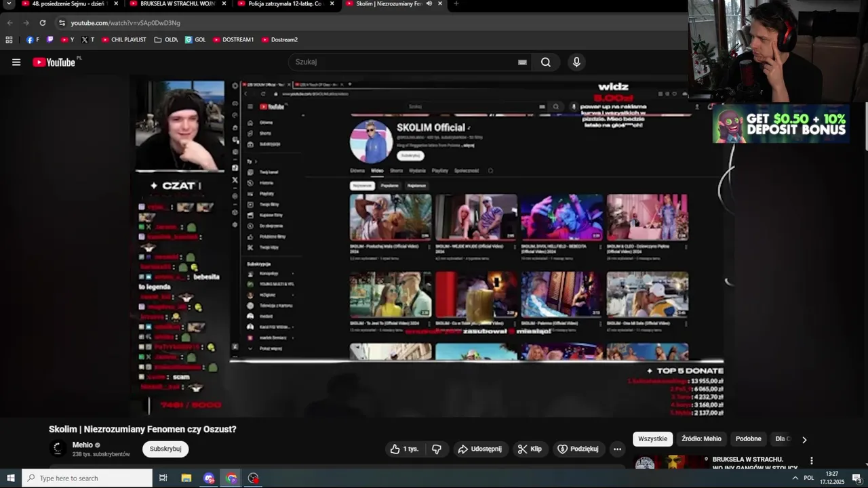Viewport: 868px width, 488px height.
Task: Open the tab search dropdown
Action: (x=9, y=3)
